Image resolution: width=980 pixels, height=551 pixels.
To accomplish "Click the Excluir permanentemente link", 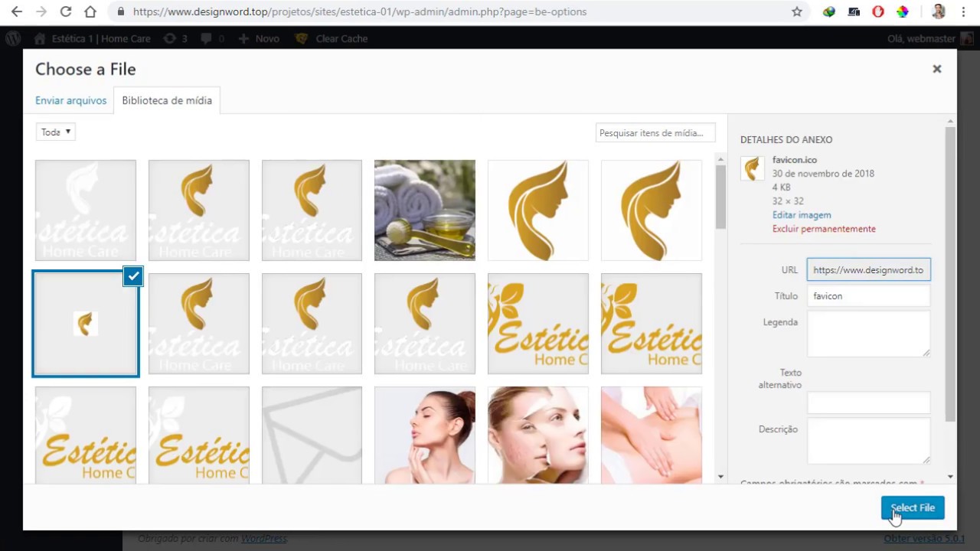I will (x=824, y=229).
